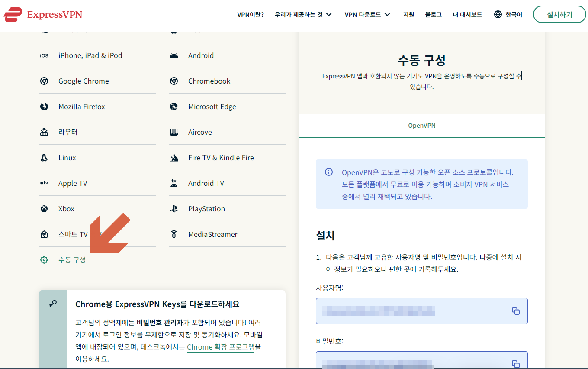Click the key icon on the Keys card
Image resolution: width=588 pixels, height=369 pixels.
(x=53, y=304)
